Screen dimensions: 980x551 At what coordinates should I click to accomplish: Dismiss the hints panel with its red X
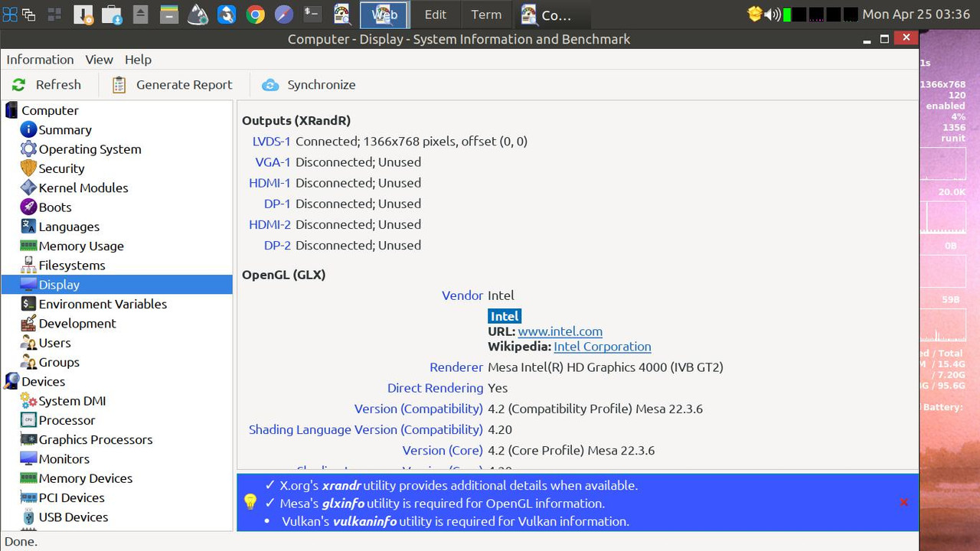coord(903,502)
